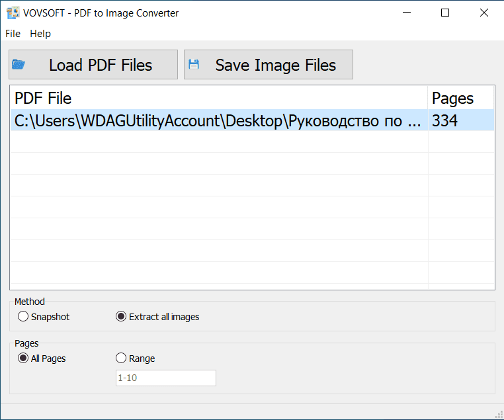Maximize the converter window
This screenshot has width=504, height=420.
[x=445, y=13]
